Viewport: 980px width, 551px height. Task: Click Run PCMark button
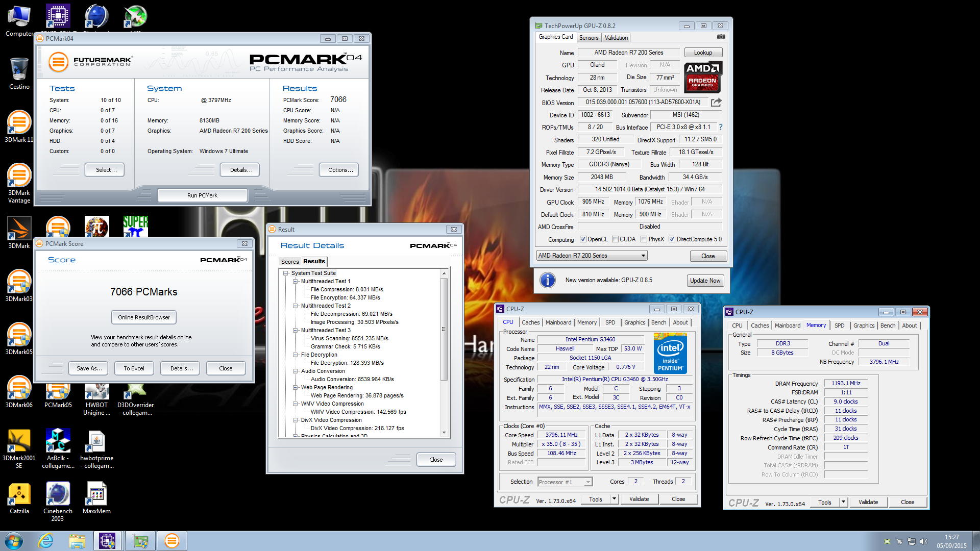202,195
